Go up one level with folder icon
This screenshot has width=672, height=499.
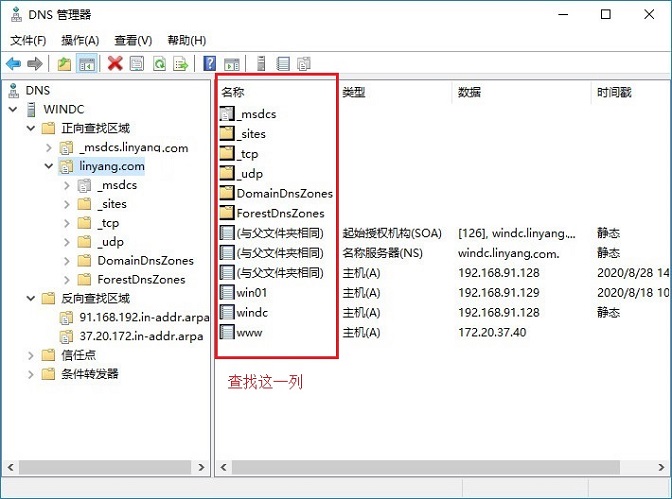[64, 64]
